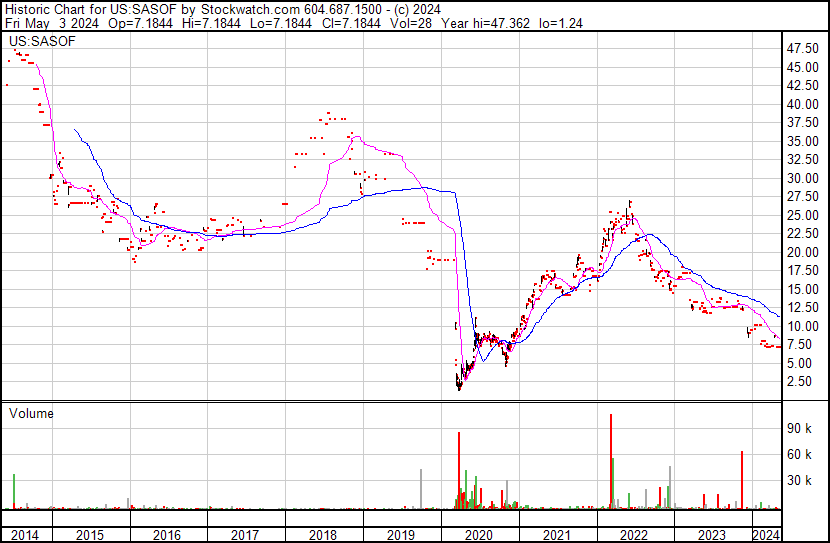The width and height of the screenshot is (830, 543).
Task: Select the 2022 year label
Action: 634,535
